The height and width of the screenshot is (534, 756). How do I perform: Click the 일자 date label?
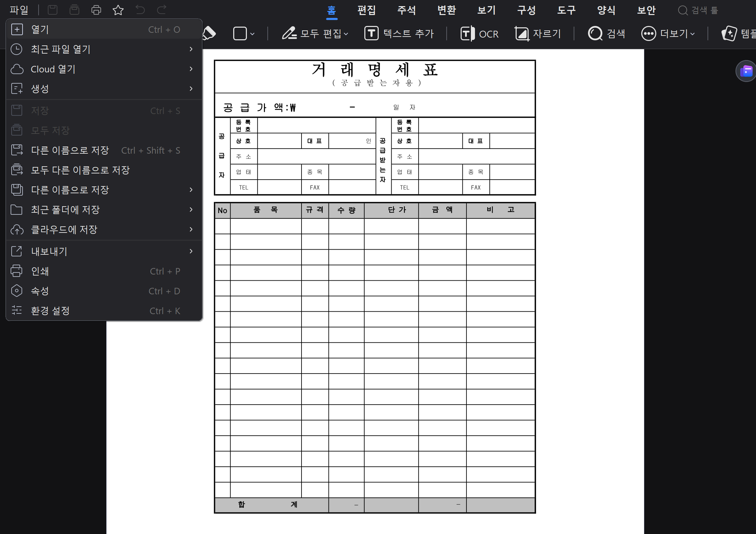coord(404,107)
